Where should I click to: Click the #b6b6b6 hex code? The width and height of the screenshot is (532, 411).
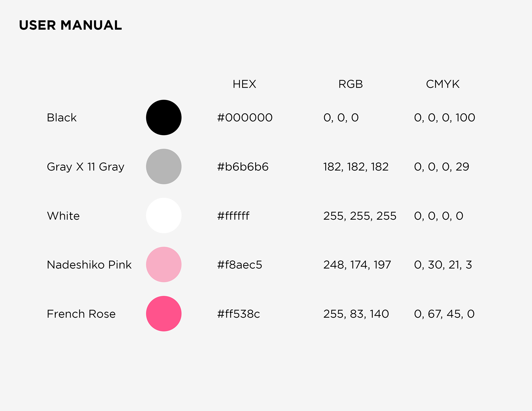tap(243, 167)
